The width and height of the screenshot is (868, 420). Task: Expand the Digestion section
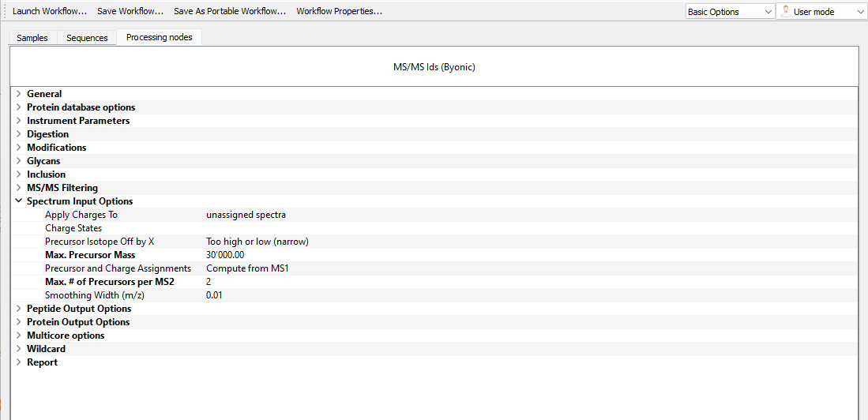click(19, 134)
